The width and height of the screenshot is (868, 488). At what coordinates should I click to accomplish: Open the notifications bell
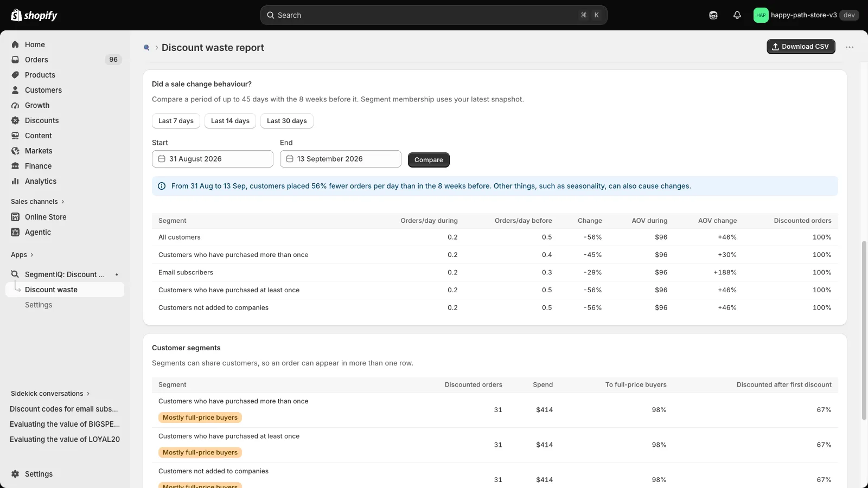(737, 15)
